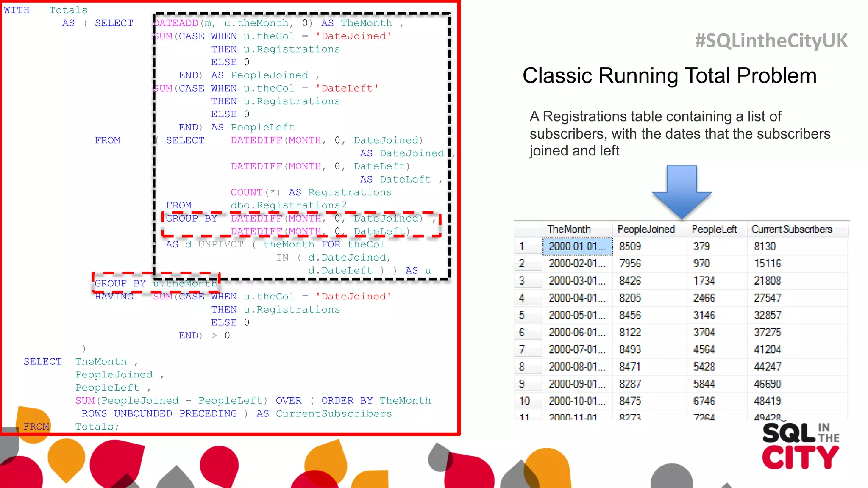Select the 2000-08-01 date cell
868x488 pixels.
(578, 366)
